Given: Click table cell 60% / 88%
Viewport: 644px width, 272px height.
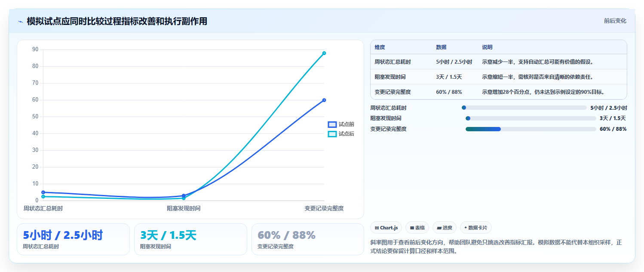Looking at the screenshot, I should click(449, 92).
